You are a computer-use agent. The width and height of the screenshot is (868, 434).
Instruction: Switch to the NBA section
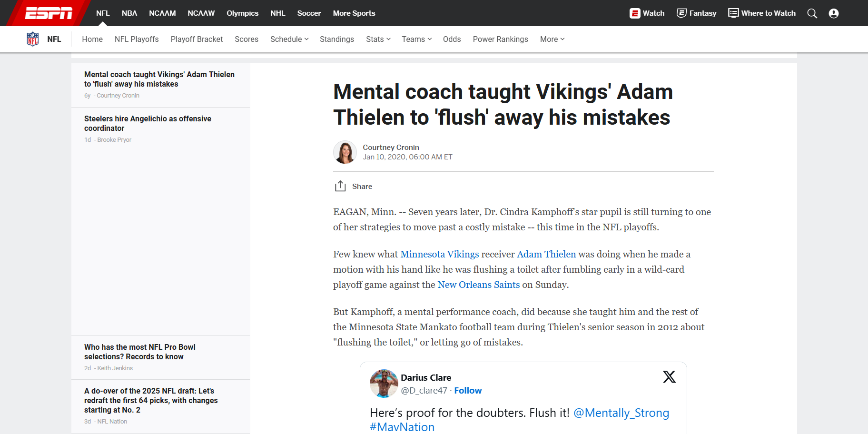(x=129, y=13)
